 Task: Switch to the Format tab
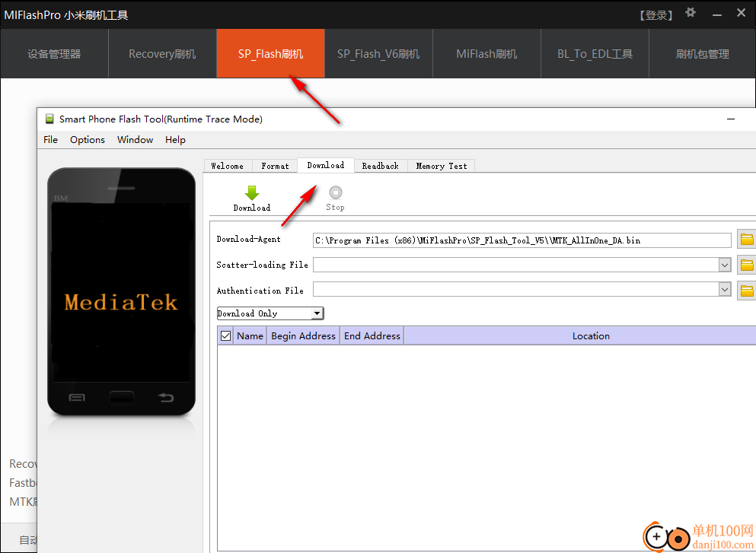[275, 166]
